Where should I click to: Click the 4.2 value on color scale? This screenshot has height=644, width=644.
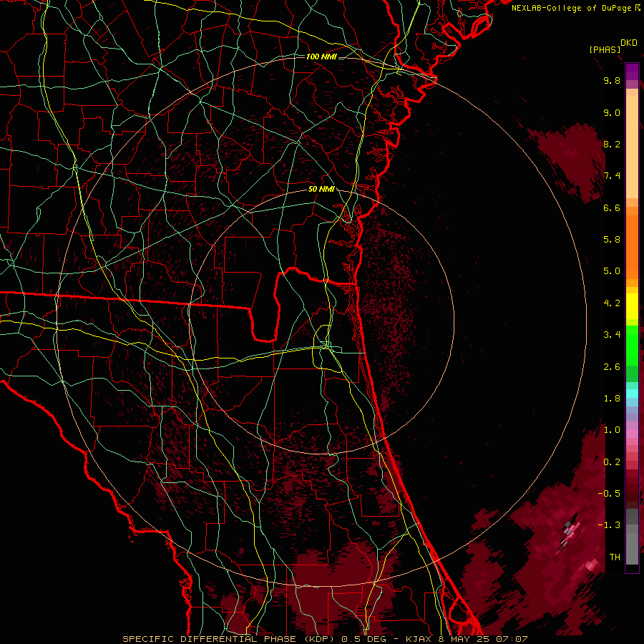[x=612, y=303]
